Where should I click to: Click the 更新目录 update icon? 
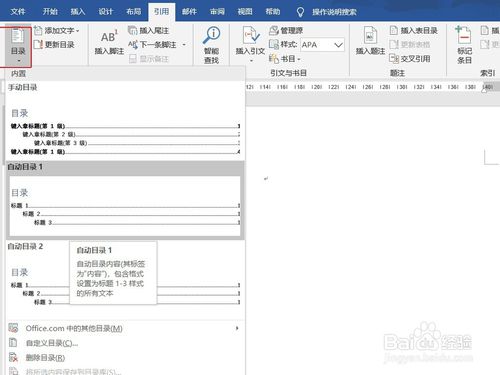point(38,44)
